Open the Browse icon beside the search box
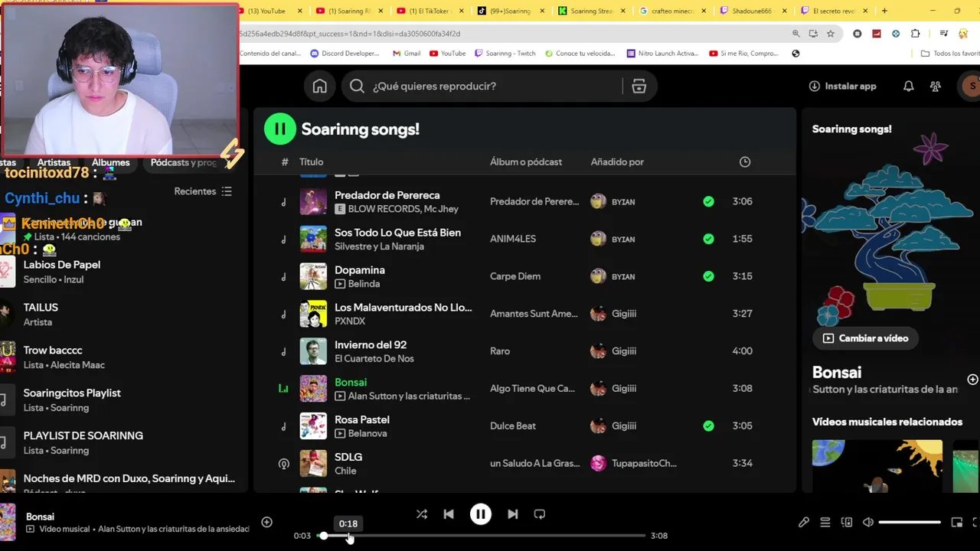Viewport: 980px width, 551px height. [639, 86]
